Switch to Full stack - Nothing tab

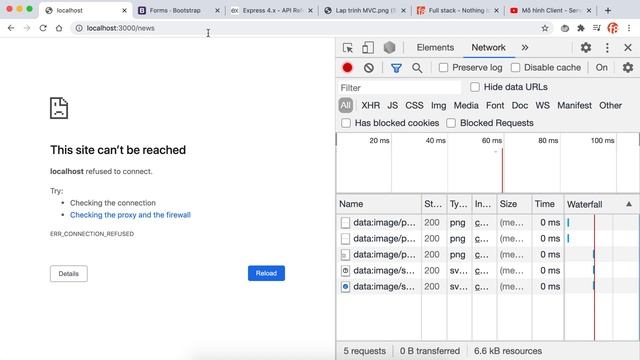click(x=458, y=11)
